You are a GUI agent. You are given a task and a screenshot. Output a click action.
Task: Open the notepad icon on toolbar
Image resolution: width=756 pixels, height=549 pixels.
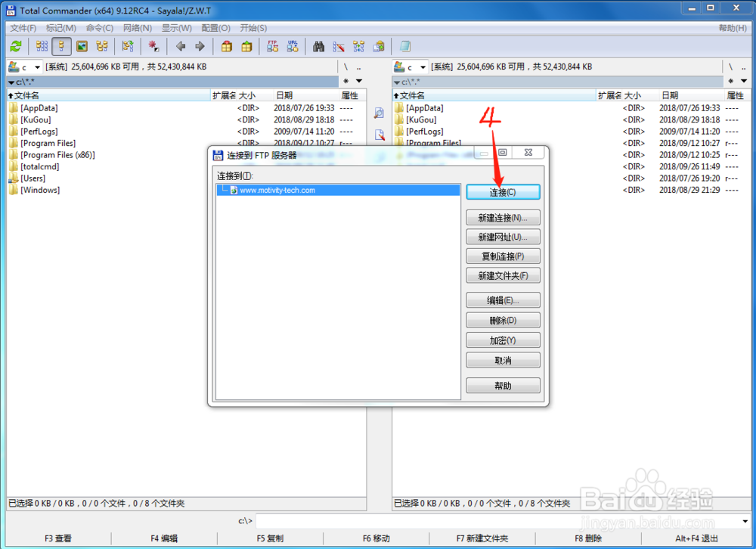pyautogui.click(x=405, y=46)
